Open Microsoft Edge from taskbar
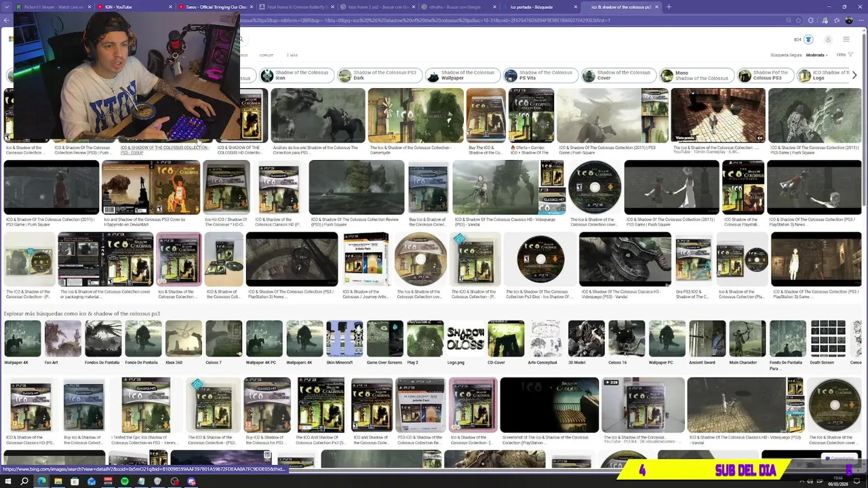The width and height of the screenshot is (868, 488). click(x=41, y=481)
